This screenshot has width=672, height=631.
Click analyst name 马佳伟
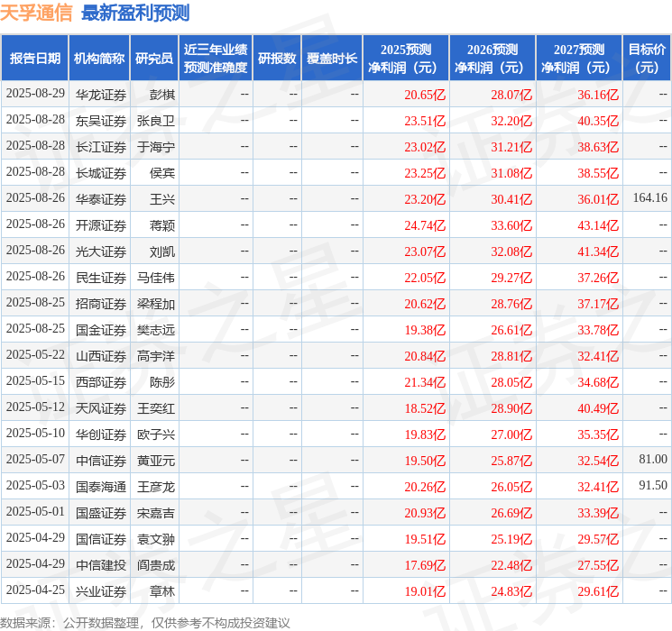click(155, 278)
